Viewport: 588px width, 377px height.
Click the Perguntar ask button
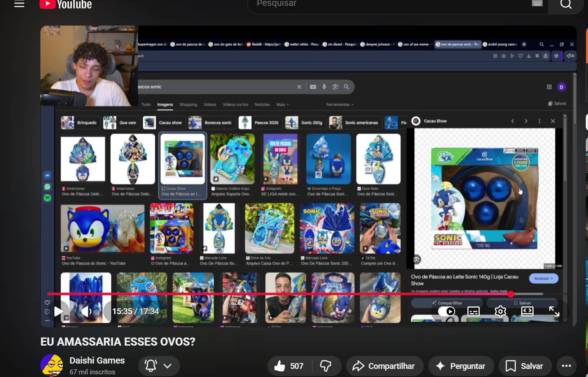pyautogui.click(x=461, y=366)
